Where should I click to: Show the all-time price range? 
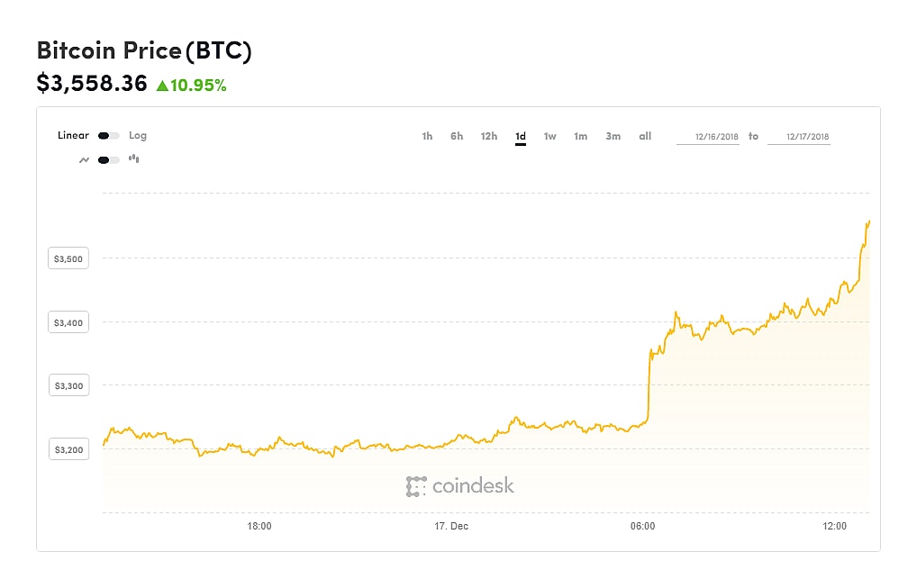point(645,137)
